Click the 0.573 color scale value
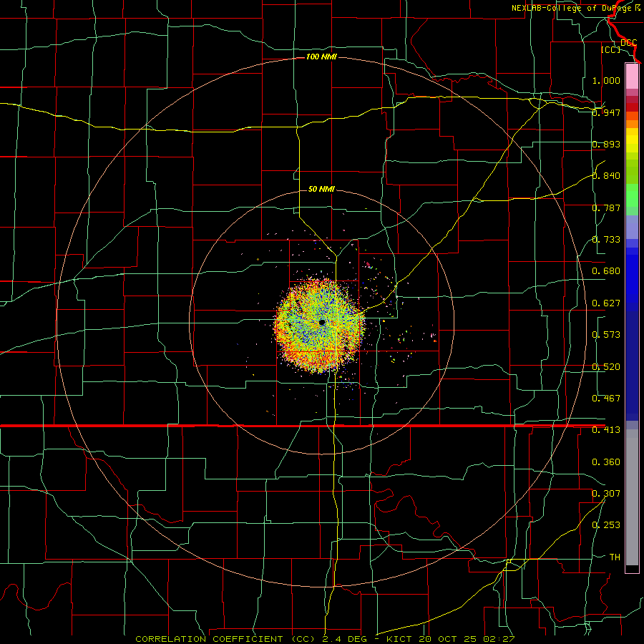Viewport: 644px width, 644px height. 606,335
